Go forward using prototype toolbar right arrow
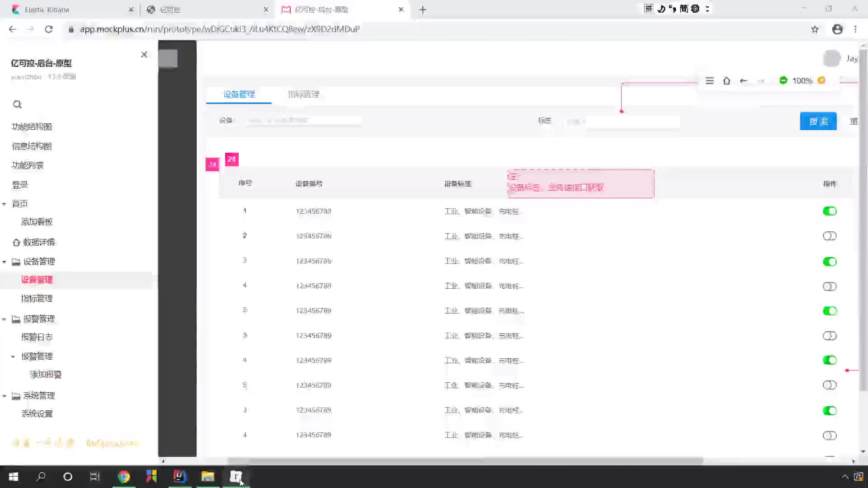The width and height of the screenshot is (868, 488). click(761, 80)
